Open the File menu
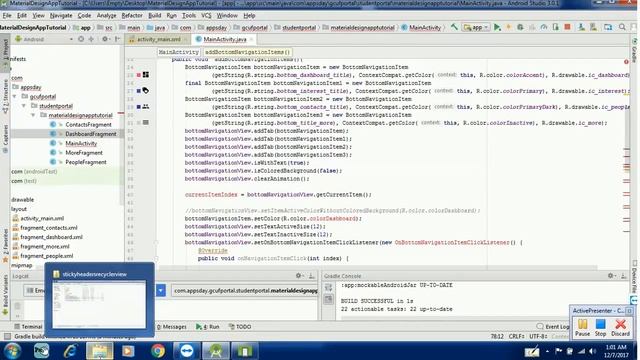Image resolution: width=640 pixels, height=360 pixels. pyautogui.click(x=7, y=16)
